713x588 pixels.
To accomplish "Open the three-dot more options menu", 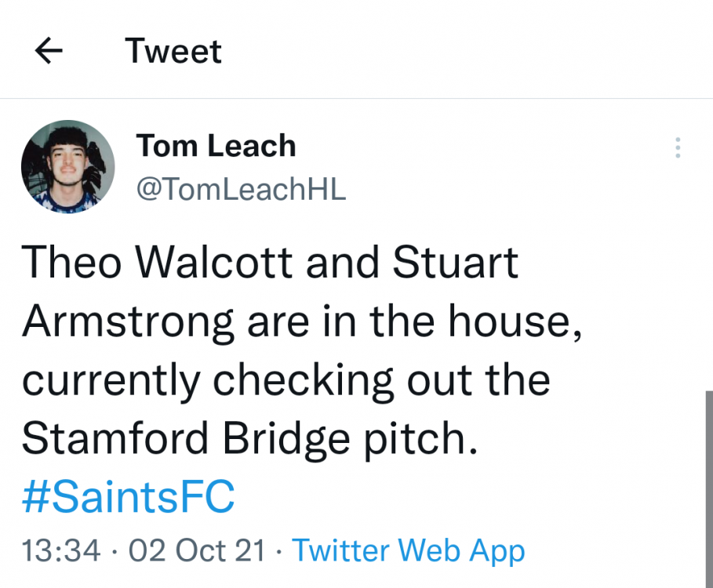I will coord(678,147).
